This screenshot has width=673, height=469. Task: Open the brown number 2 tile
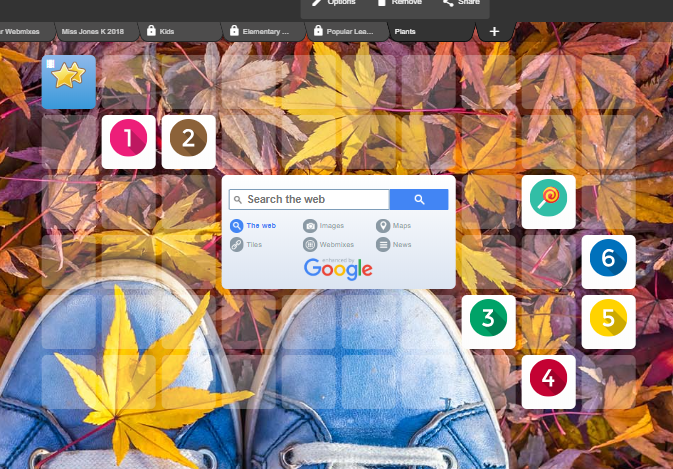click(x=188, y=142)
